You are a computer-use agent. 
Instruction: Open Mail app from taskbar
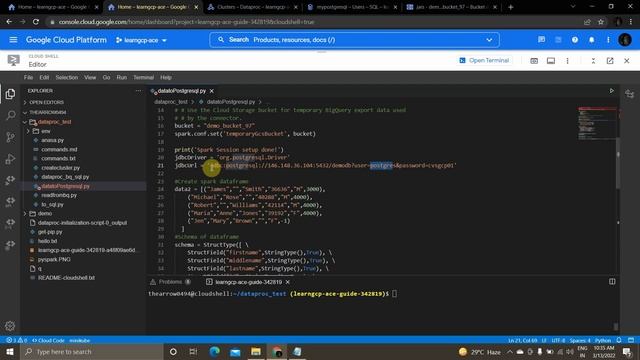[235, 351]
